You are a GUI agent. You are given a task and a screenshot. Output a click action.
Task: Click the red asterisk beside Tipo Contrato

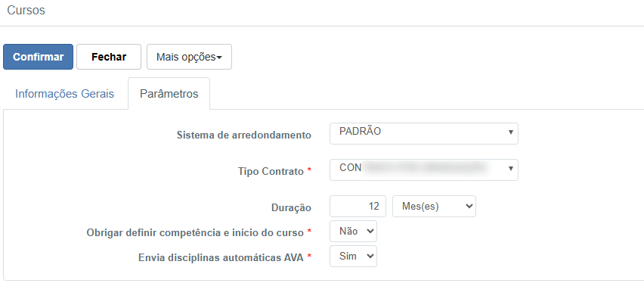pos(309,172)
